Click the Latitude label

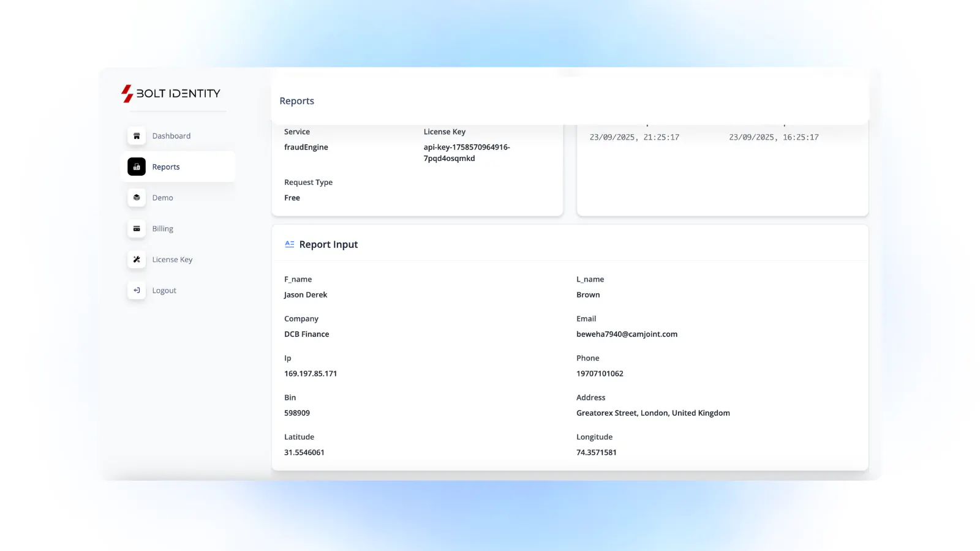300,437
